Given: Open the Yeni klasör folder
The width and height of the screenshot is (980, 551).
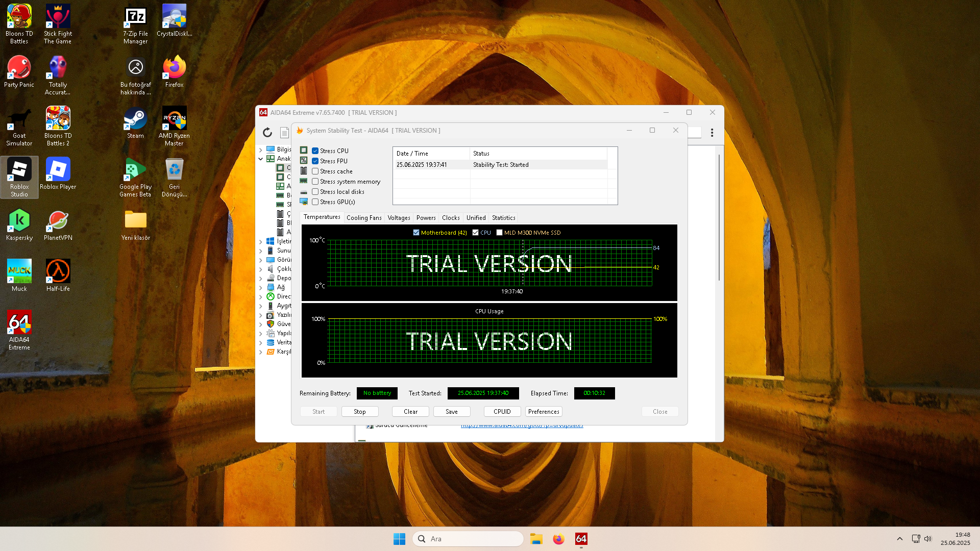Looking at the screenshot, I should (135, 224).
